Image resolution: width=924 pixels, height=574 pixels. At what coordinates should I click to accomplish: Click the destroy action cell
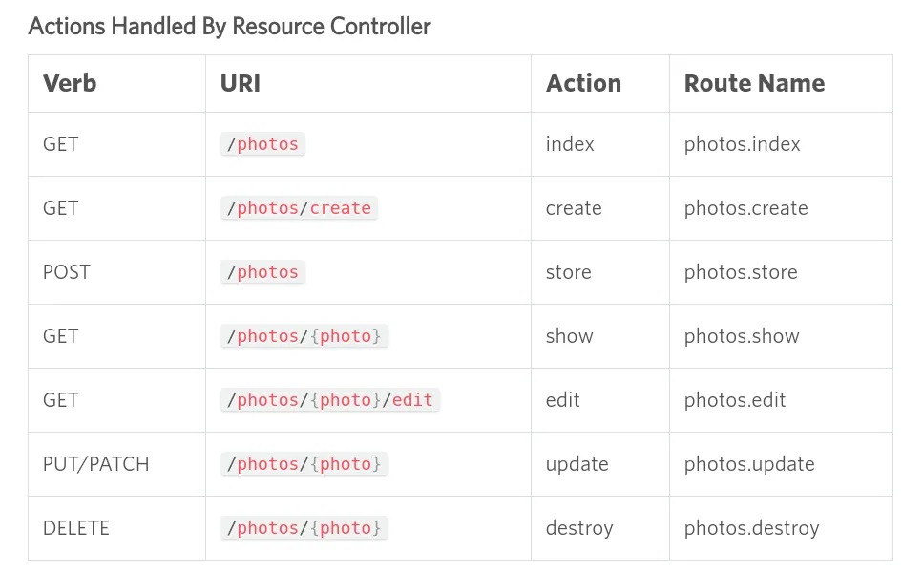click(x=579, y=528)
